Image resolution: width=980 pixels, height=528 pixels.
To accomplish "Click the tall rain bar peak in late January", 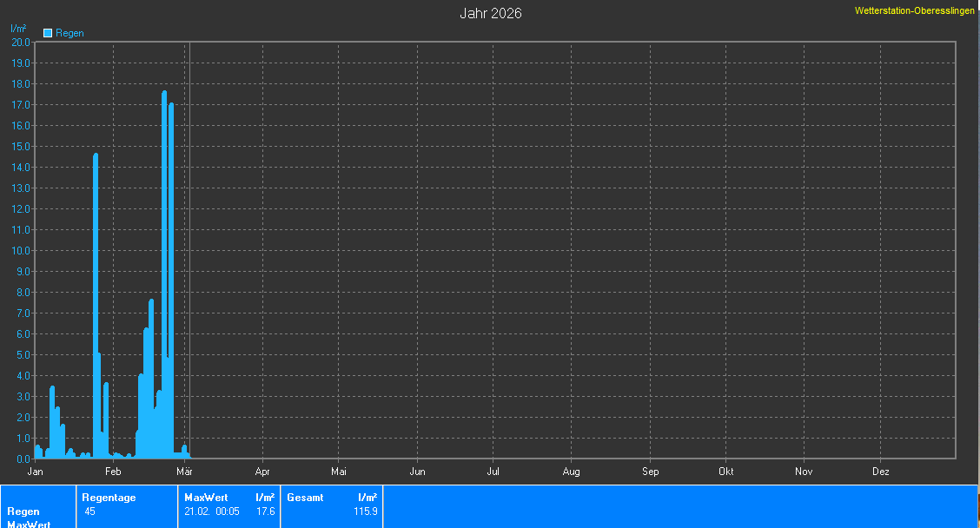I will click(96, 156).
